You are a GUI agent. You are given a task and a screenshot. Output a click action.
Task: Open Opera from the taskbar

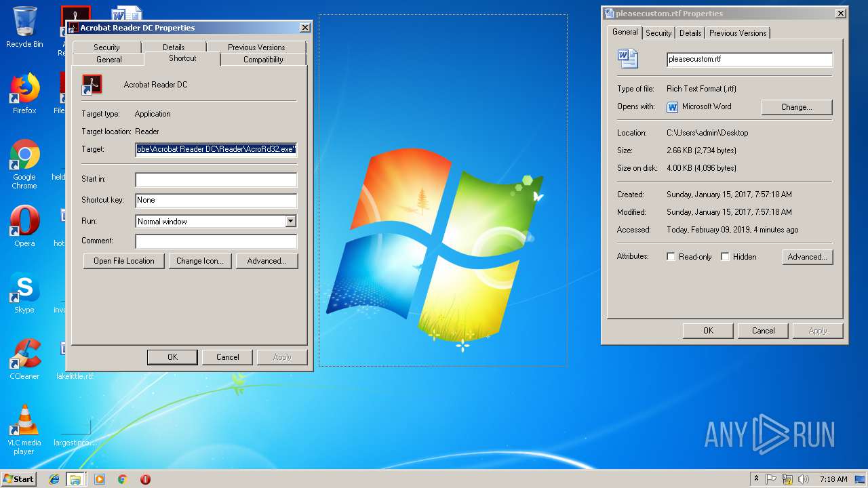pyautogui.click(x=145, y=479)
